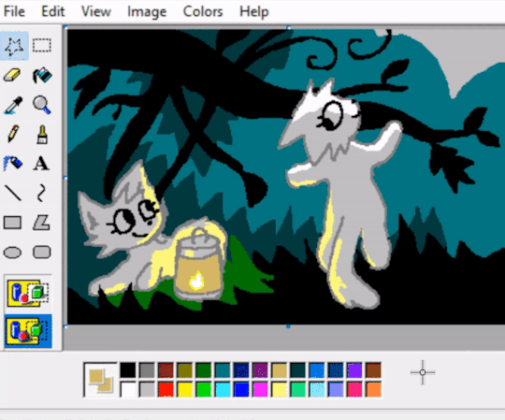Screen dimensions: 505x420
Task: Choose the Fill With Color bucket
Action: click(42, 76)
